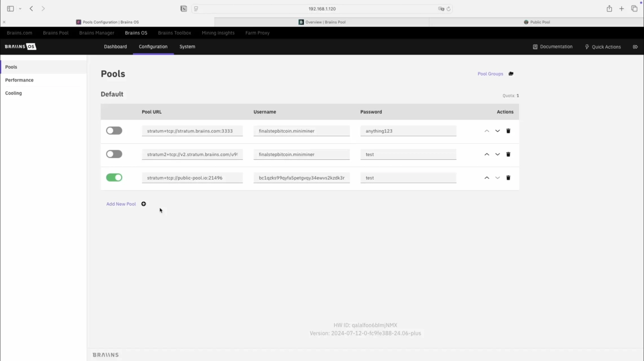644x361 pixels.
Task: Move public-pool.io pool down
Action: tap(498, 177)
